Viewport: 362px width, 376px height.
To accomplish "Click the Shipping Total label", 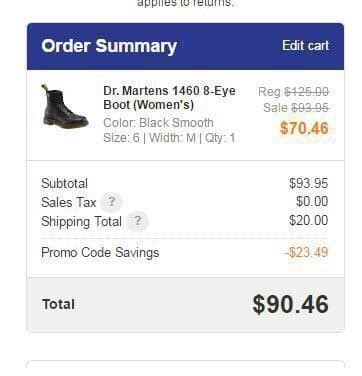I will point(81,222).
